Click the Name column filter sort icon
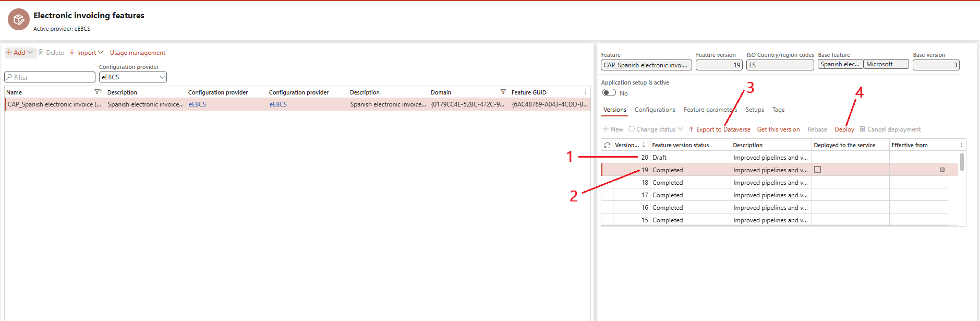This screenshot has width=980, height=321. [98, 92]
